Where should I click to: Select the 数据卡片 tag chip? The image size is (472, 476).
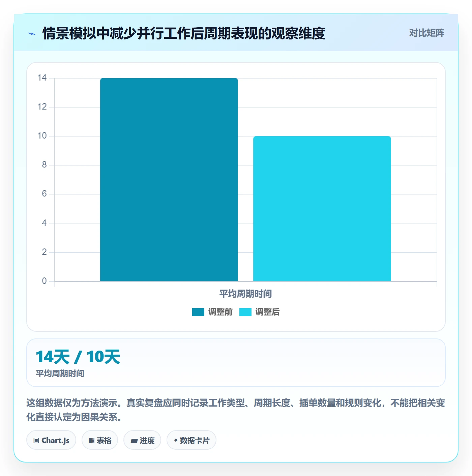tap(191, 440)
